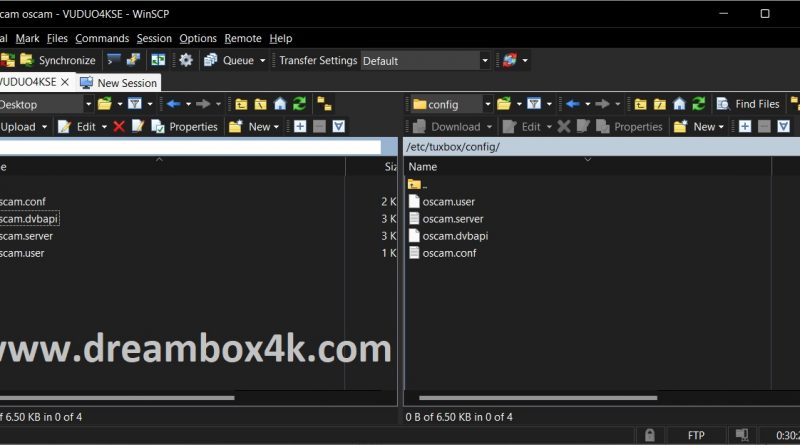800x445 pixels.
Task: Open the Options menu
Action: [198, 38]
